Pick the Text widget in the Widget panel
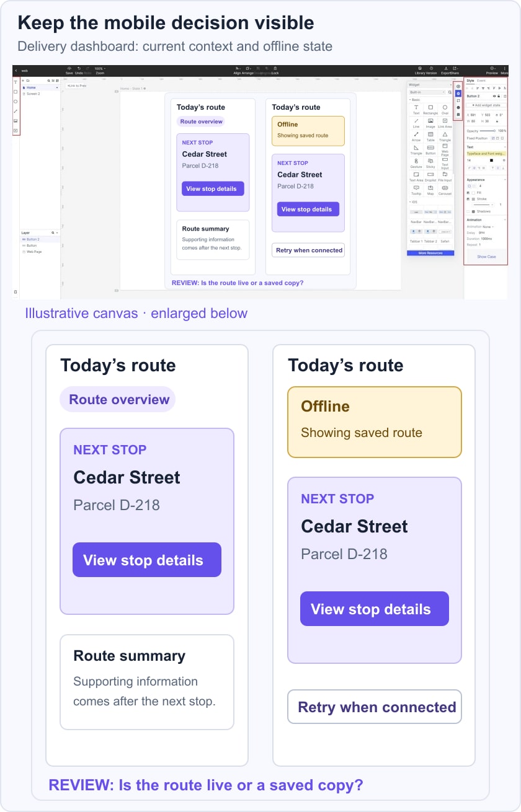 click(416, 110)
